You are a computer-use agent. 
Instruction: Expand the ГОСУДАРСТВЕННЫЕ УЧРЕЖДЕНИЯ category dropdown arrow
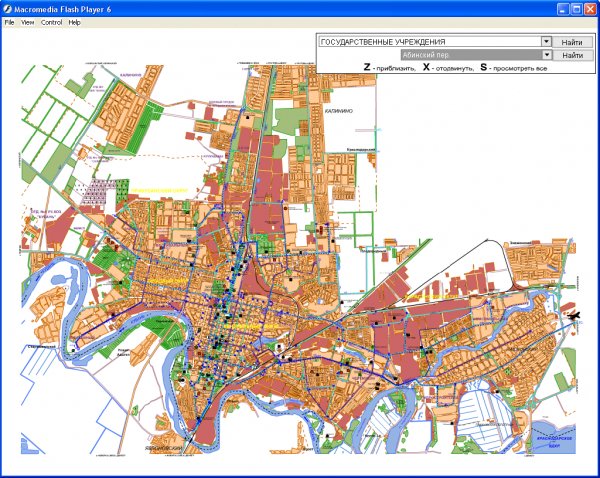[x=546, y=41]
